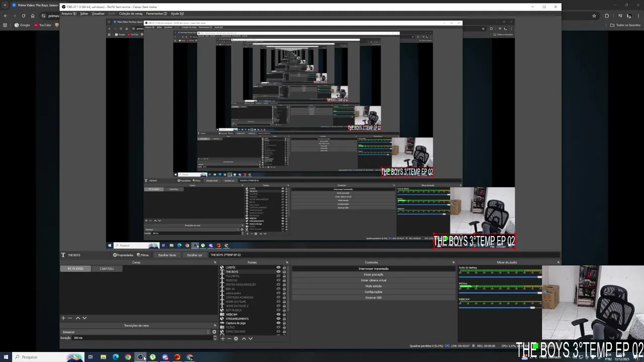The image size is (644, 362).
Task: Open Filtros for the selected source
Action: (x=143, y=255)
